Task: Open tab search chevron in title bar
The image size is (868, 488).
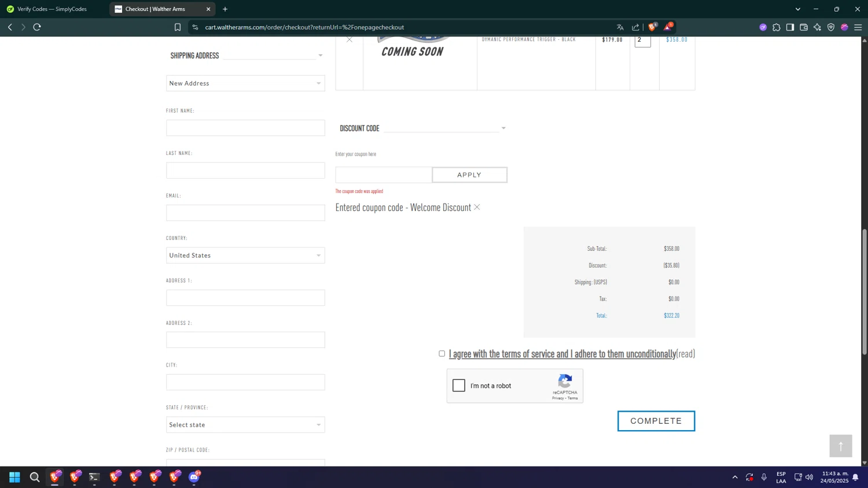Action: point(798,9)
